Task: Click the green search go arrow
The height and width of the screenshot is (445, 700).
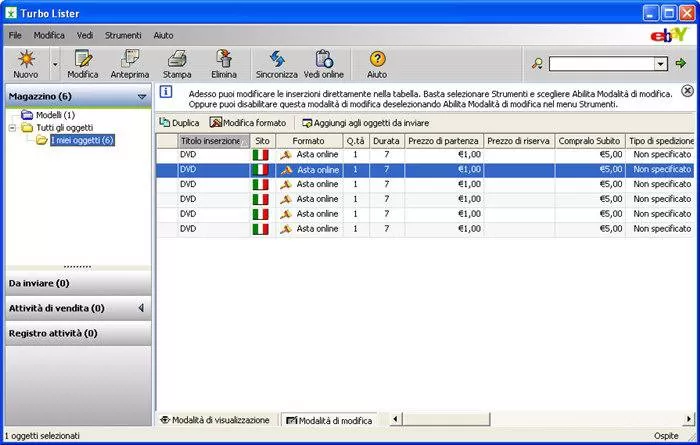Action: [682, 63]
